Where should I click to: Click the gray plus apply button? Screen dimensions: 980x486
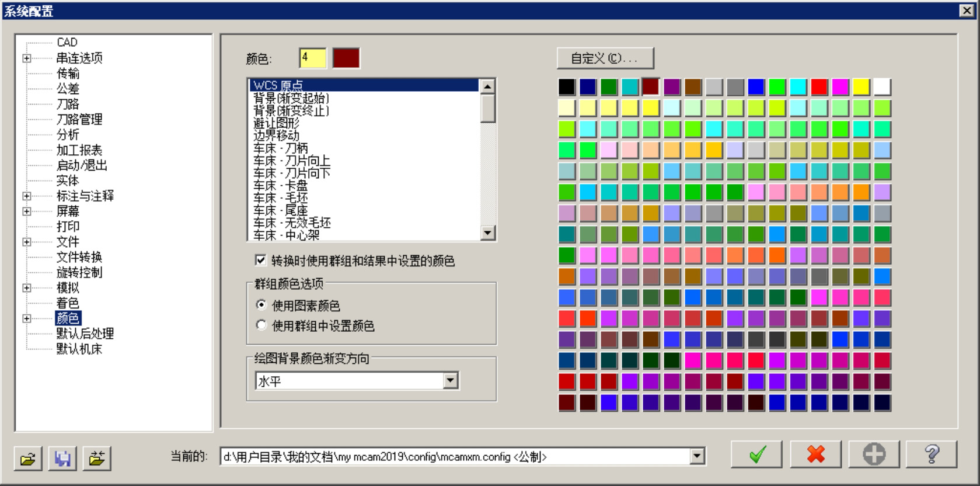(x=874, y=454)
